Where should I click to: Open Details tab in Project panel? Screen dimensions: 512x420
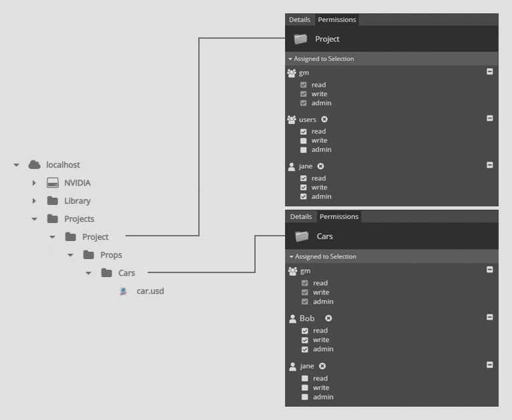tap(300, 19)
